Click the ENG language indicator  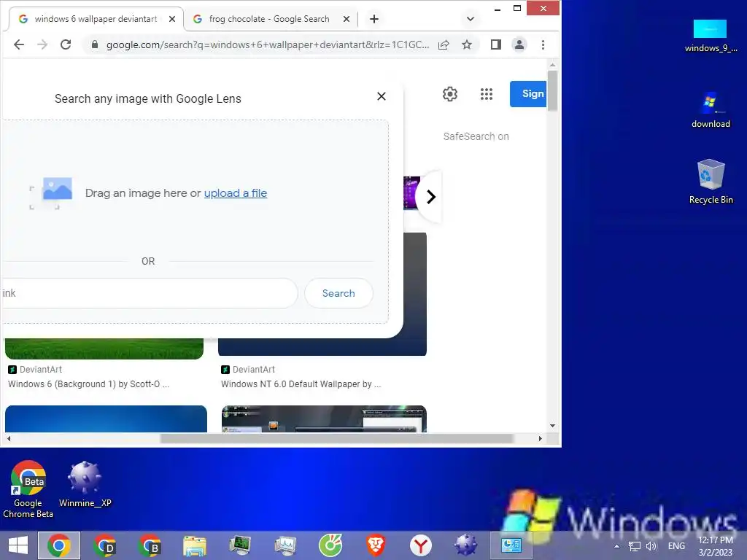676,546
